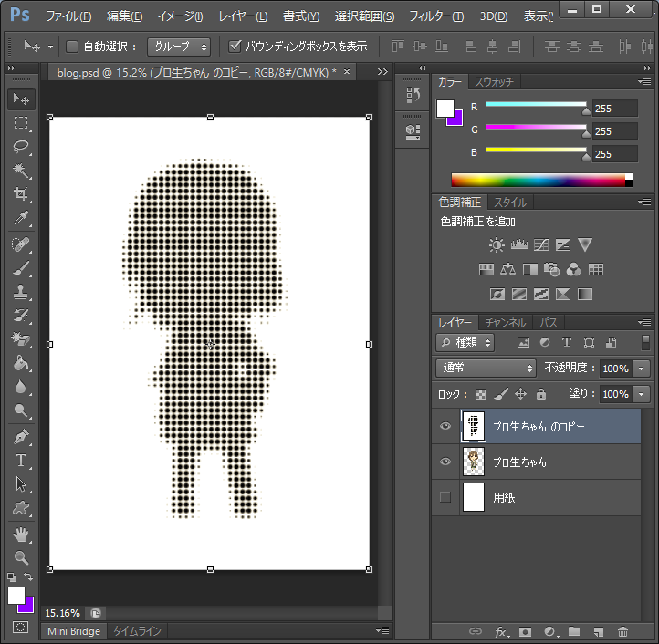Click the delete layer trash icon
659x644 pixels.
coord(622,631)
